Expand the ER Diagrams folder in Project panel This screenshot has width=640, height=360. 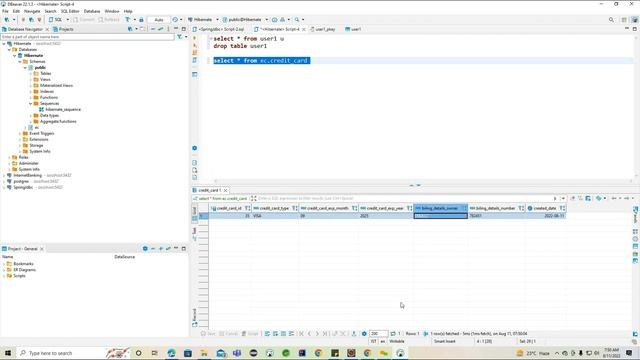pos(4,270)
